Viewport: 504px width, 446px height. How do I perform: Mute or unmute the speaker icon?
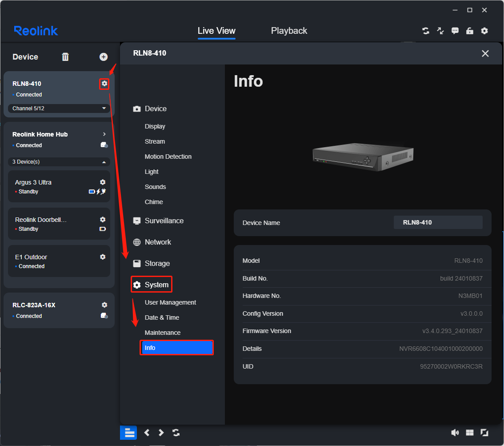pyautogui.click(x=455, y=433)
